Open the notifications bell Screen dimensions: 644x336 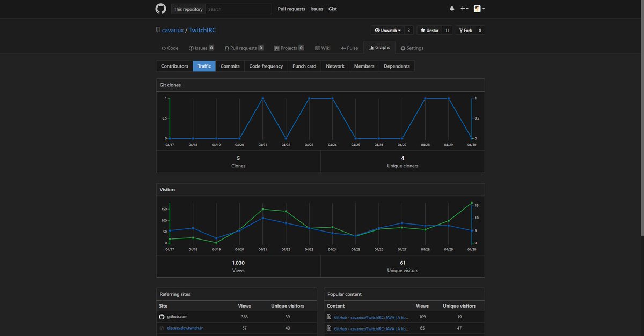coord(452,9)
